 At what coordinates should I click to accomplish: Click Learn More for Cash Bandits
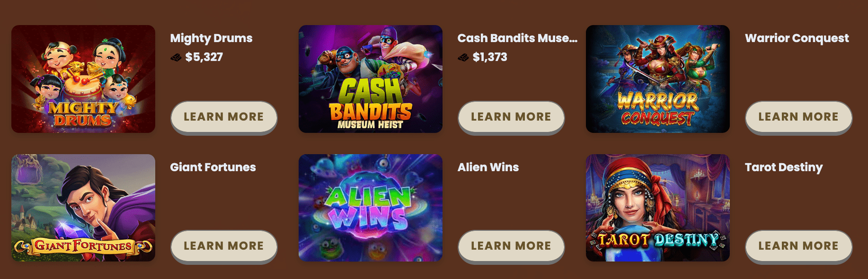[x=511, y=117]
